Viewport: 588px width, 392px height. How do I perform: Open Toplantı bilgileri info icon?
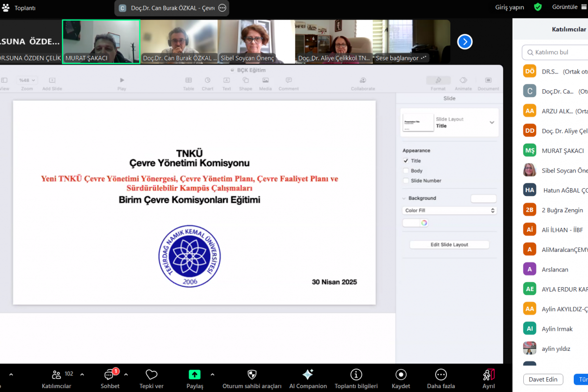tap(356, 375)
